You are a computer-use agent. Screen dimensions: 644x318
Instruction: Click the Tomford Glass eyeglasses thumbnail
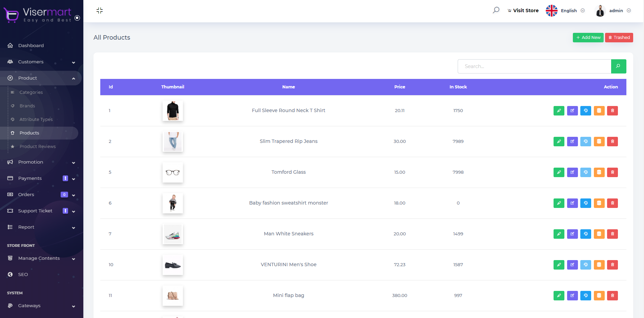tap(173, 172)
